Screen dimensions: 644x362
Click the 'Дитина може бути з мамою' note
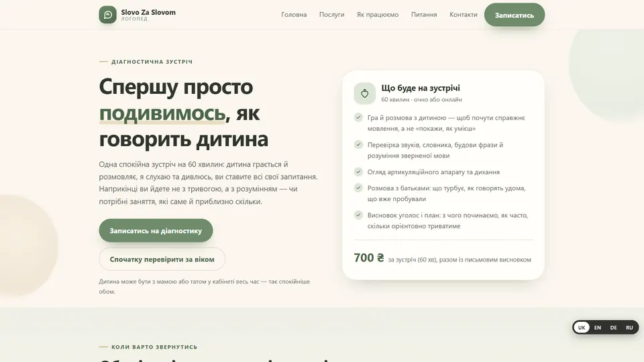click(204, 286)
